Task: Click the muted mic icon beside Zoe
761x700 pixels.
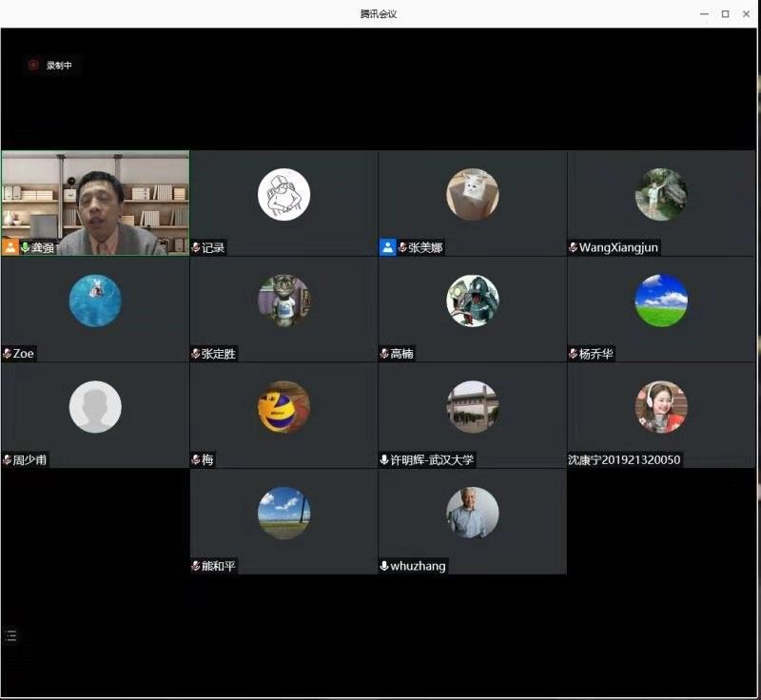Action: (x=7, y=354)
